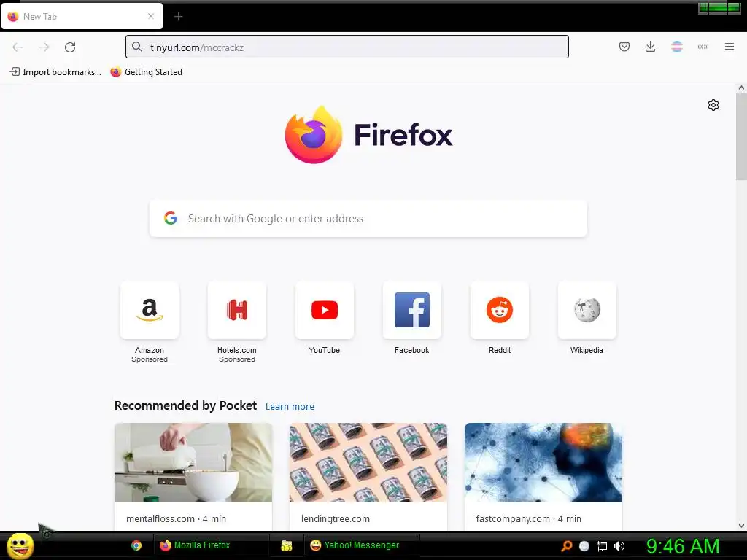Click the Google logo in search box

[171, 218]
